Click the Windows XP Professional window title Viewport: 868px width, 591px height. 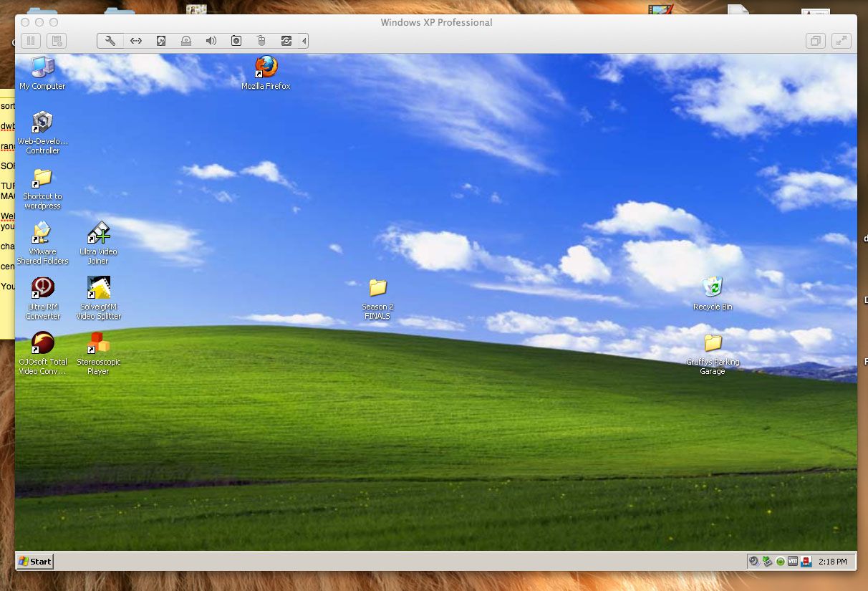436,22
